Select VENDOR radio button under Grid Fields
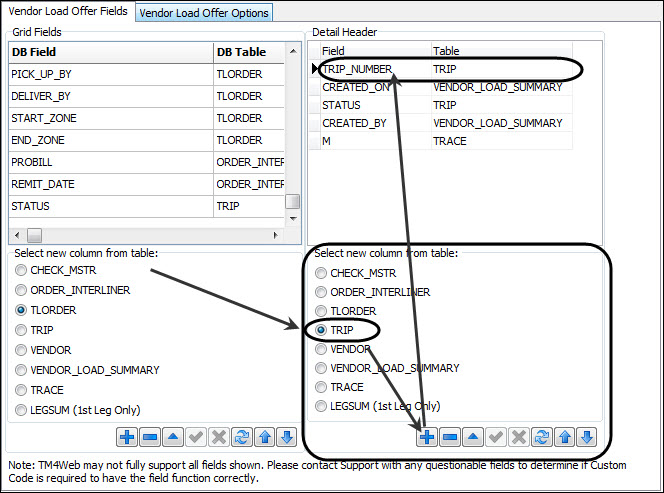Image resolution: width=664 pixels, height=493 pixels. [22, 349]
